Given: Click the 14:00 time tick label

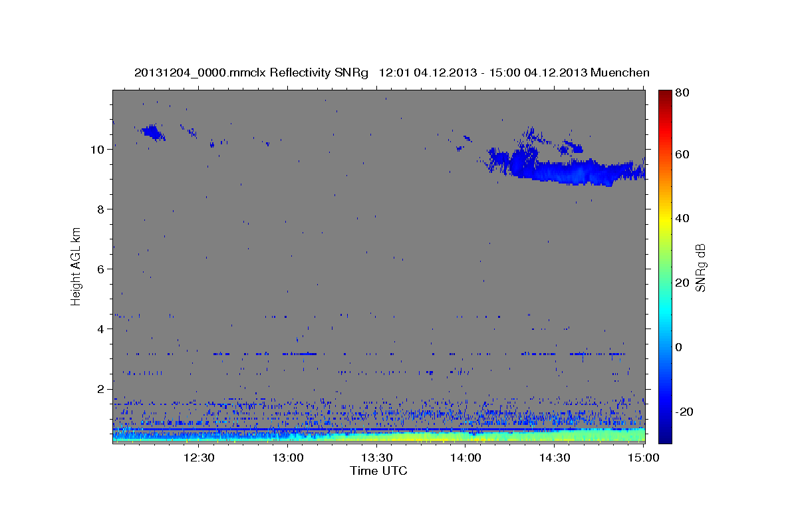Looking at the screenshot, I should pos(465,458).
